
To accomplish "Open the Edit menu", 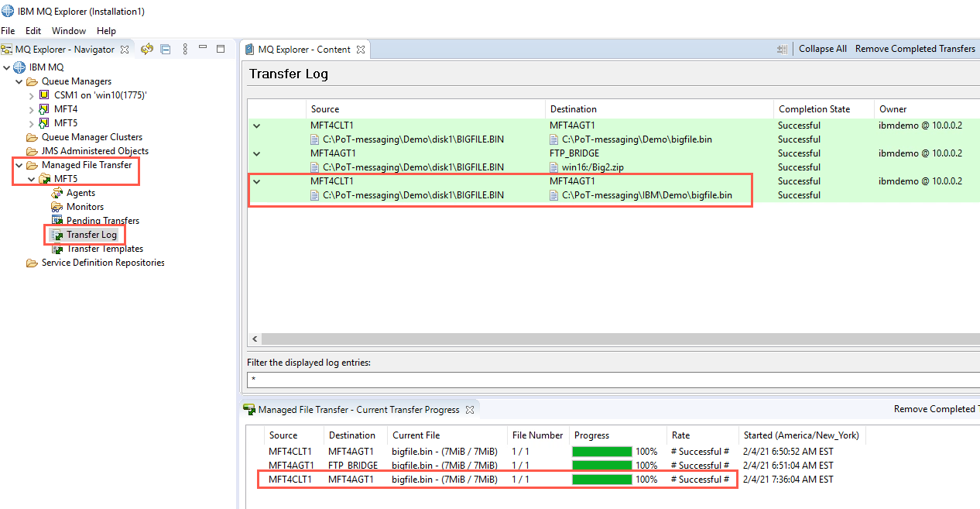I will [33, 31].
